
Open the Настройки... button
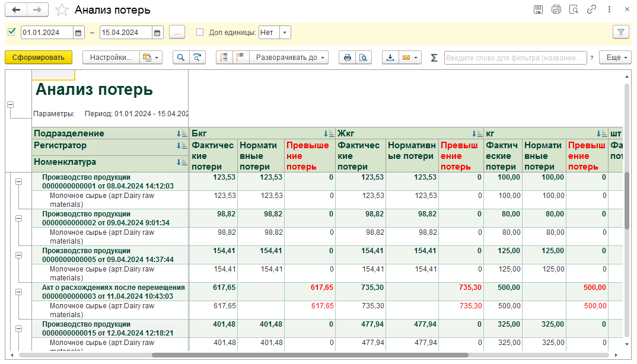pos(111,58)
